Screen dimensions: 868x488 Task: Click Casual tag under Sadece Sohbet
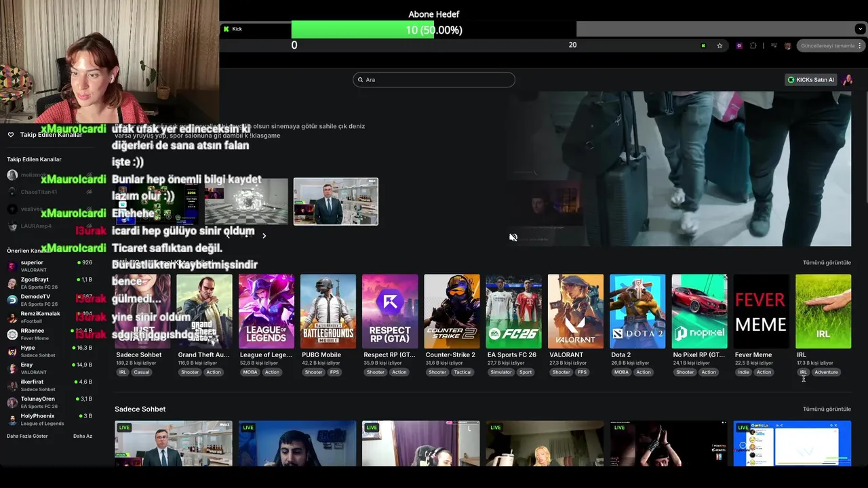click(141, 372)
